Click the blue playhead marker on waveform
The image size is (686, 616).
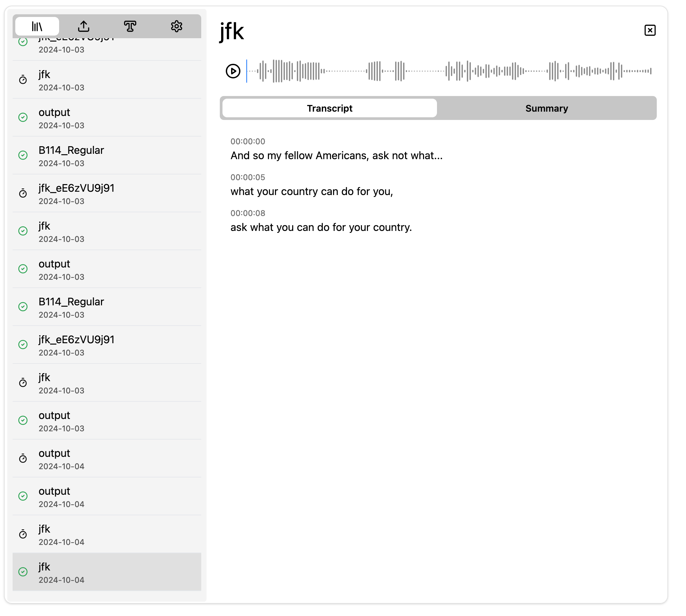click(x=247, y=71)
